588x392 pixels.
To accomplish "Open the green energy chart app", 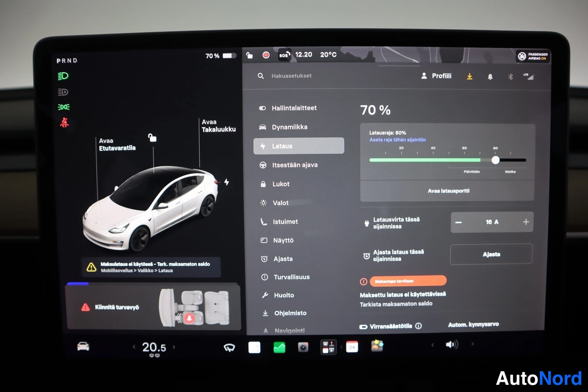I will [x=279, y=347].
